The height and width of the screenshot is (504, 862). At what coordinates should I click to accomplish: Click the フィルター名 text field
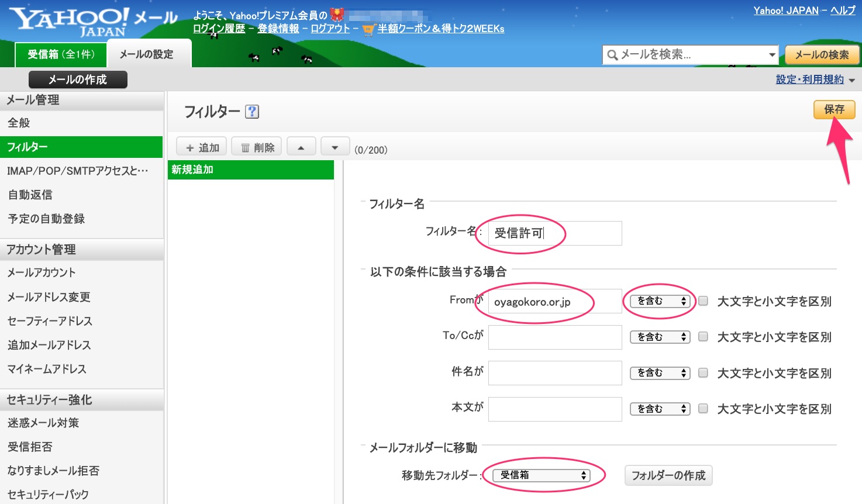pos(554,233)
